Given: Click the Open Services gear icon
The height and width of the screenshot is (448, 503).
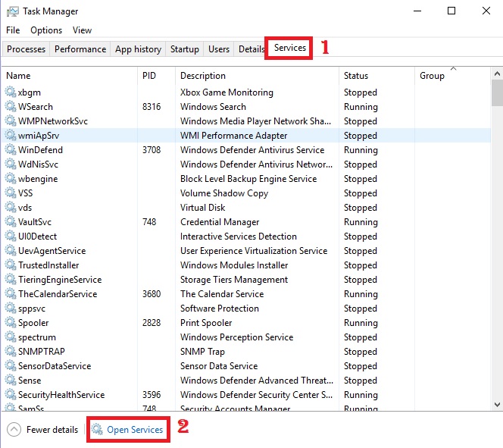Looking at the screenshot, I should pyautogui.click(x=97, y=430).
